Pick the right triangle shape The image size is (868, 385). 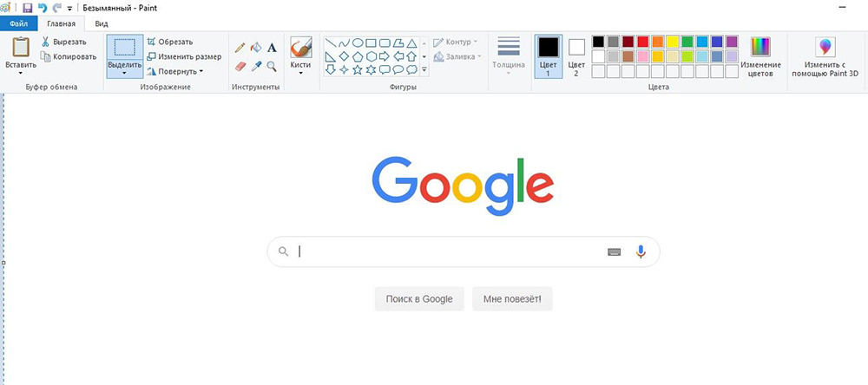[331, 56]
